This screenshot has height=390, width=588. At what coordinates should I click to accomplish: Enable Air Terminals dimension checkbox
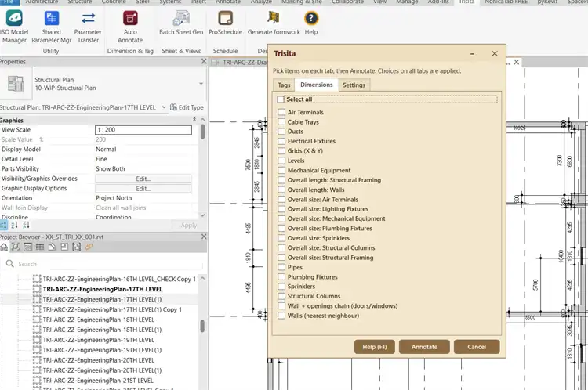[281, 112]
